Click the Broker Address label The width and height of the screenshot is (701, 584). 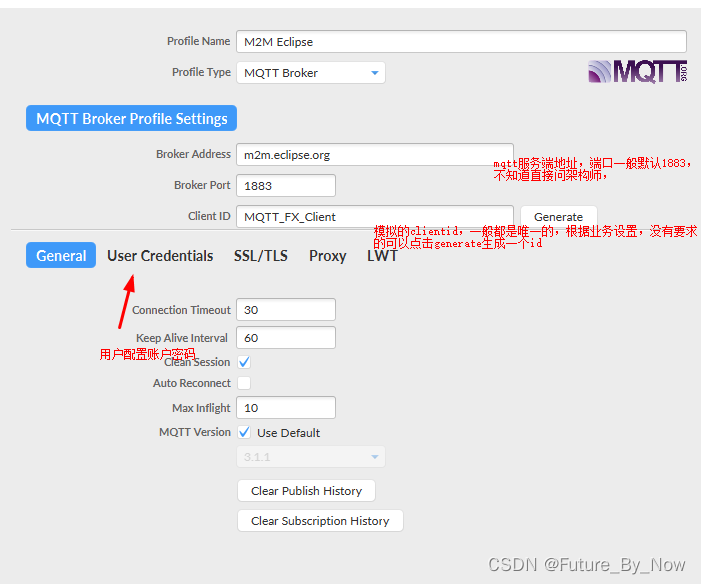[193, 154]
